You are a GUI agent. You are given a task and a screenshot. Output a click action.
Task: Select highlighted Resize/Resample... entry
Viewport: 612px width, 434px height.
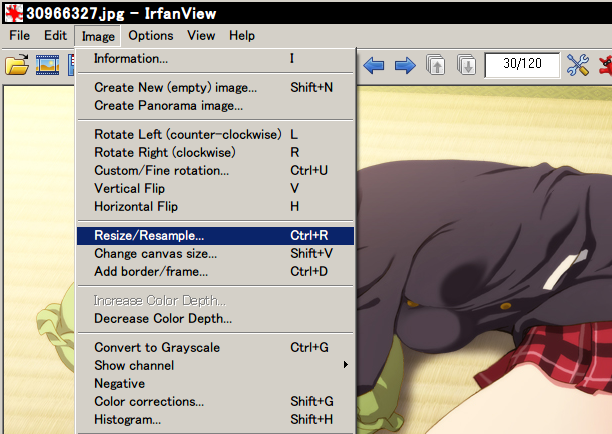[x=215, y=236]
